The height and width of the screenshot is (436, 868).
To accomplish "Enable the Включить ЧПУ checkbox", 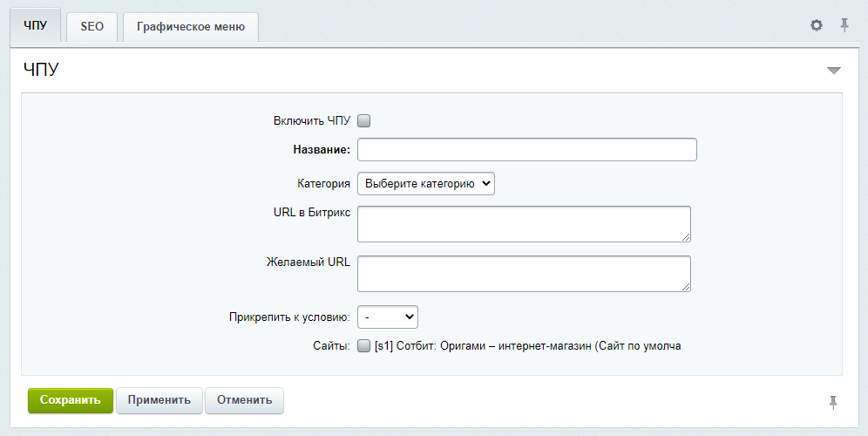I will [x=363, y=121].
